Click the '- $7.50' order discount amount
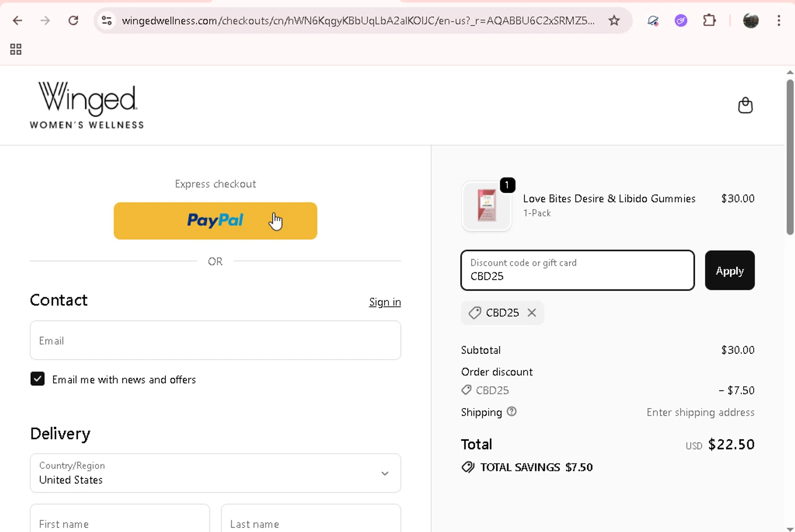The image size is (795, 532). 736,391
